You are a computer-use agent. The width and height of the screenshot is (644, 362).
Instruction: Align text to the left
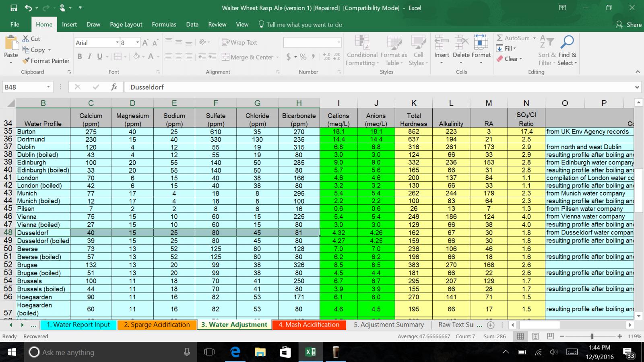click(x=169, y=57)
